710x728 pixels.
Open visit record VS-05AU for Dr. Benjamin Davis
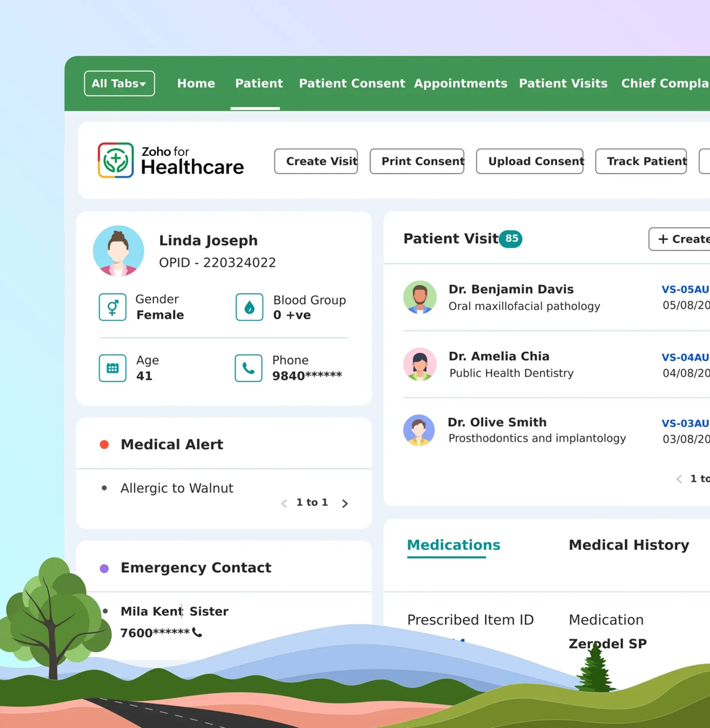pos(685,289)
